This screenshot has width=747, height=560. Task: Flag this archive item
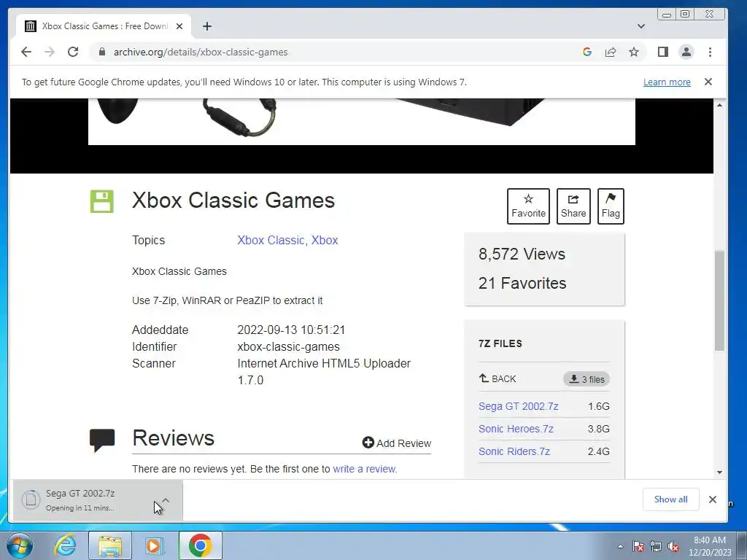click(x=611, y=206)
